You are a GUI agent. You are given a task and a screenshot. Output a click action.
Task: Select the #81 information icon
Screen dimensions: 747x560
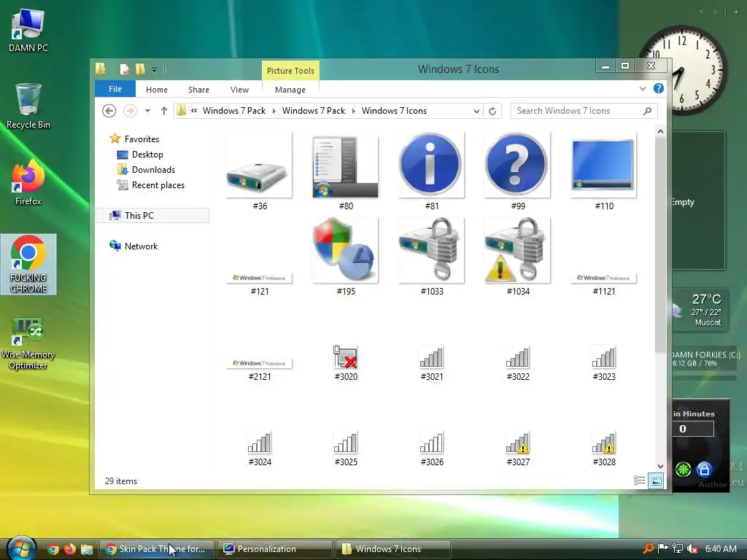coord(431,166)
